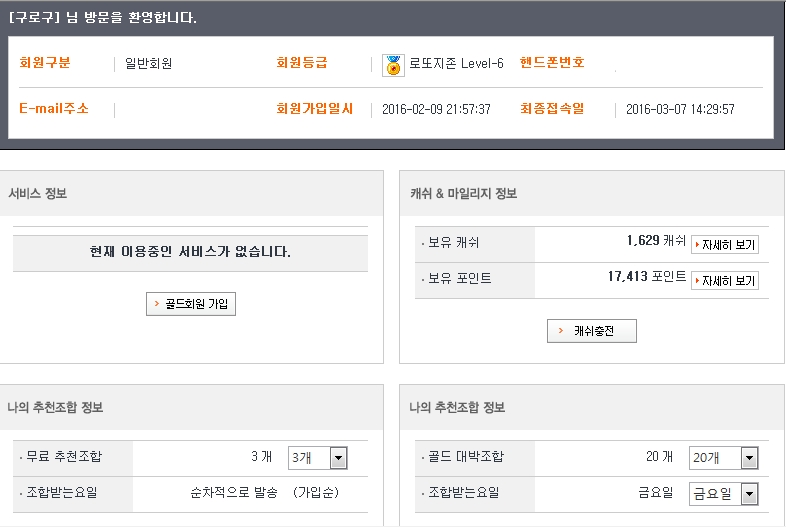Viewport: 786px width, 528px height.
Task: Open 자세히 보기 for 보유 캐쉬
Action: pyautogui.click(x=725, y=244)
